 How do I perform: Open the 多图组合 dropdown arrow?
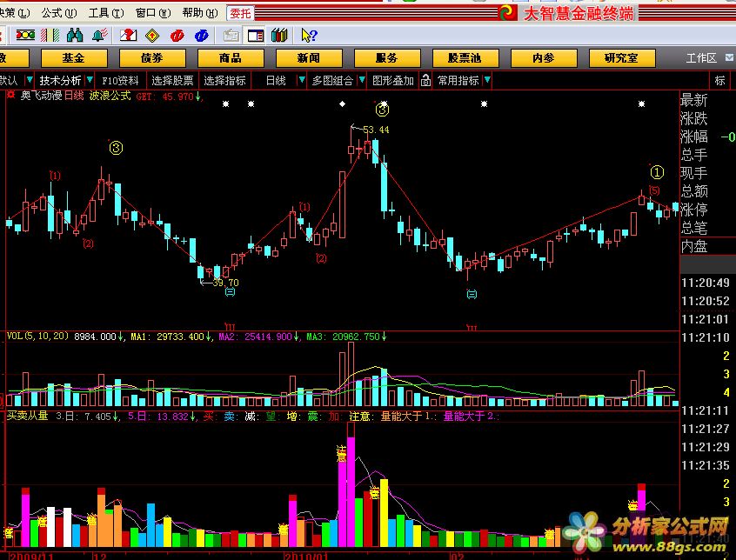(362, 80)
